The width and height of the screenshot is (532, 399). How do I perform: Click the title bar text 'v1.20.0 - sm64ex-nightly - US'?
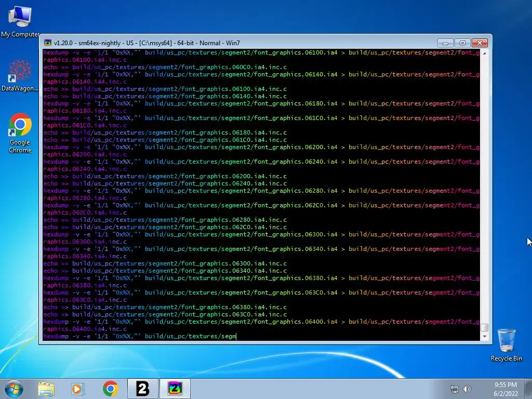[94, 43]
